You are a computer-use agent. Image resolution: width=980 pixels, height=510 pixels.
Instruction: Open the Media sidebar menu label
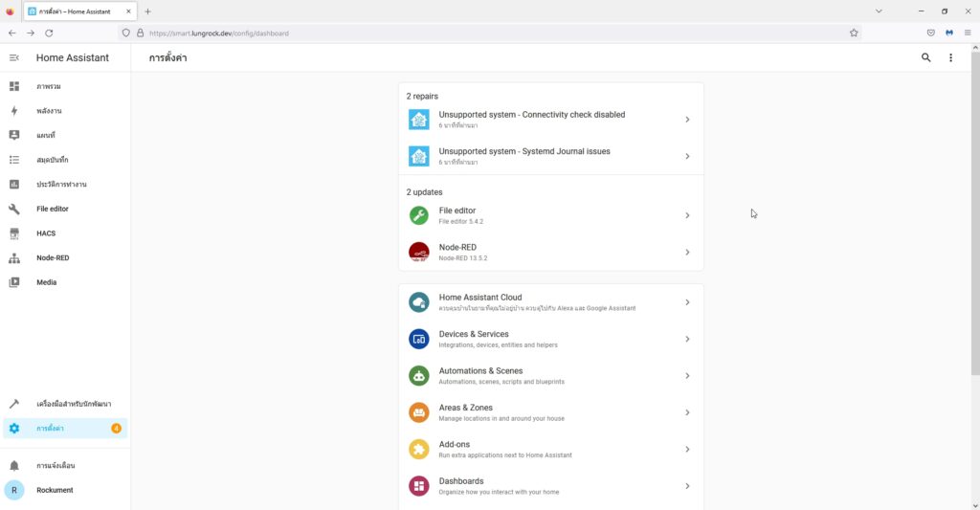(46, 282)
